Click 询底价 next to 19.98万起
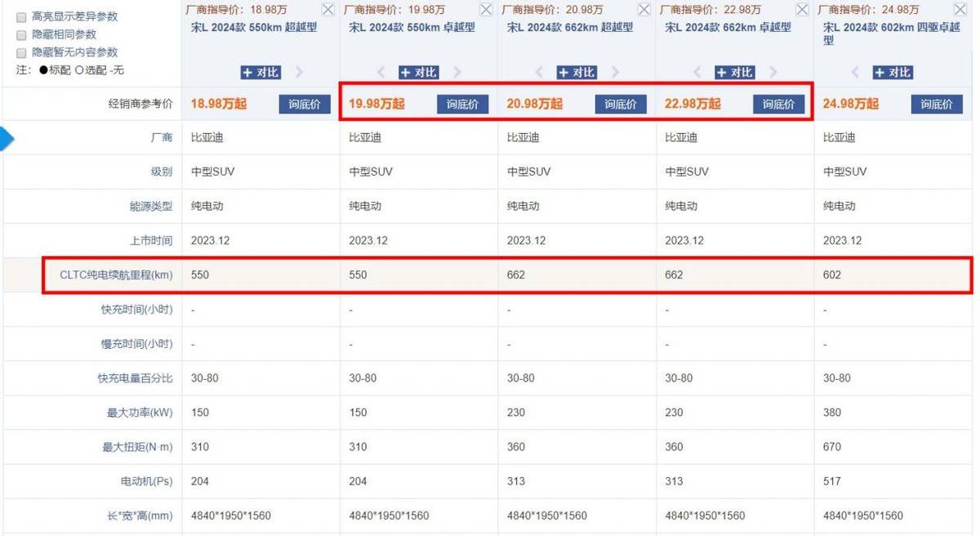The width and height of the screenshot is (980, 536). [462, 105]
